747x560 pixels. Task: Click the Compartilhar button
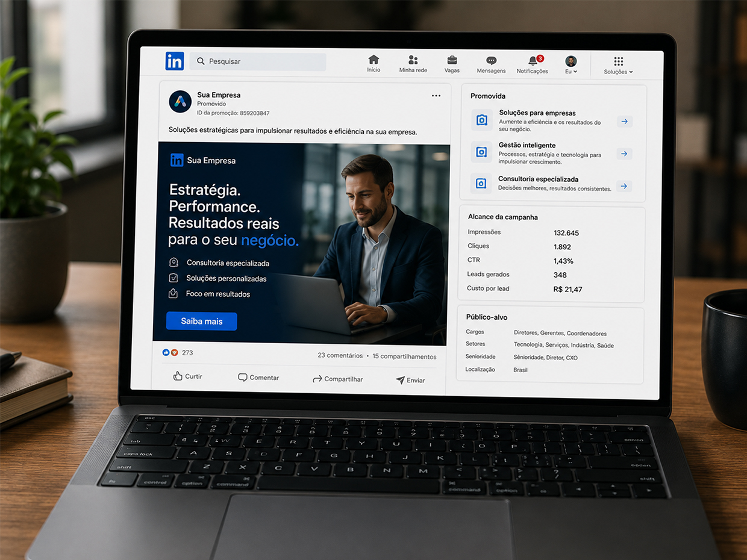coord(338,379)
